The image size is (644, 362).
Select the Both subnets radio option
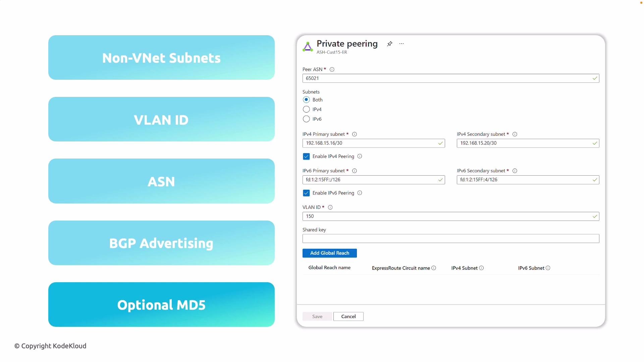coord(306,100)
